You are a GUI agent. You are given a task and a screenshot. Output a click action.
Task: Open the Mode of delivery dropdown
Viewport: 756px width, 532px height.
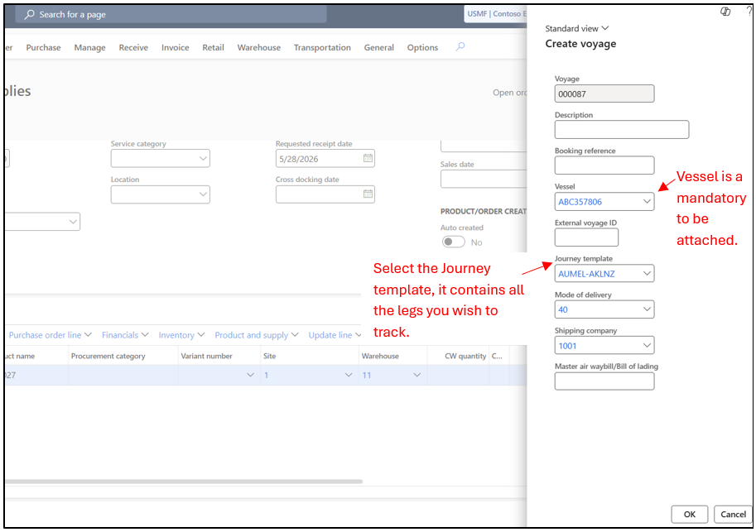click(647, 309)
